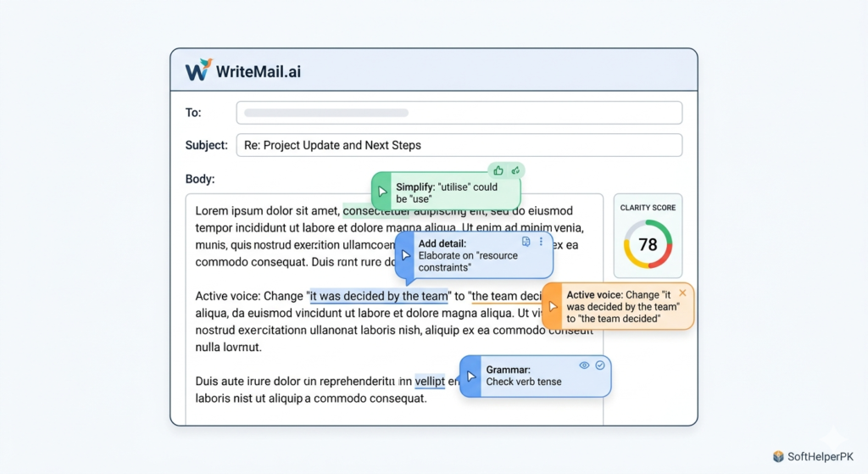Accept the Grammar suggestion with the checkmark icon

click(x=600, y=365)
